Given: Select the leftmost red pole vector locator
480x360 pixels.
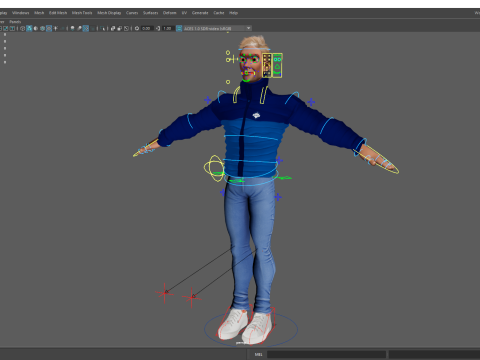Looking at the screenshot, I should pos(165,293).
